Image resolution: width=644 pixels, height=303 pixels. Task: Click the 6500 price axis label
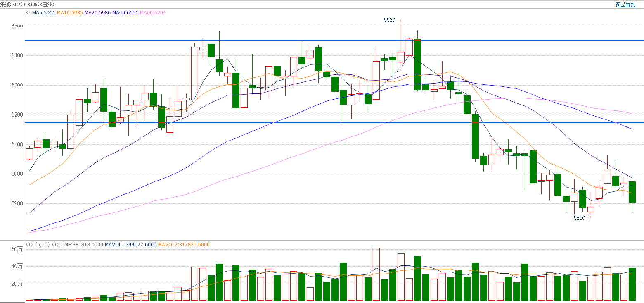click(17, 26)
